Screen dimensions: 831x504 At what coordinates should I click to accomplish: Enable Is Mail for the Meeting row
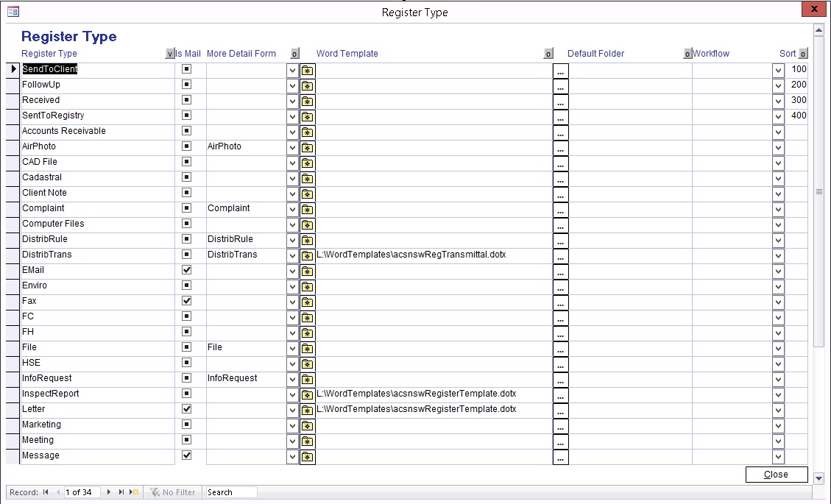click(187, 440)
